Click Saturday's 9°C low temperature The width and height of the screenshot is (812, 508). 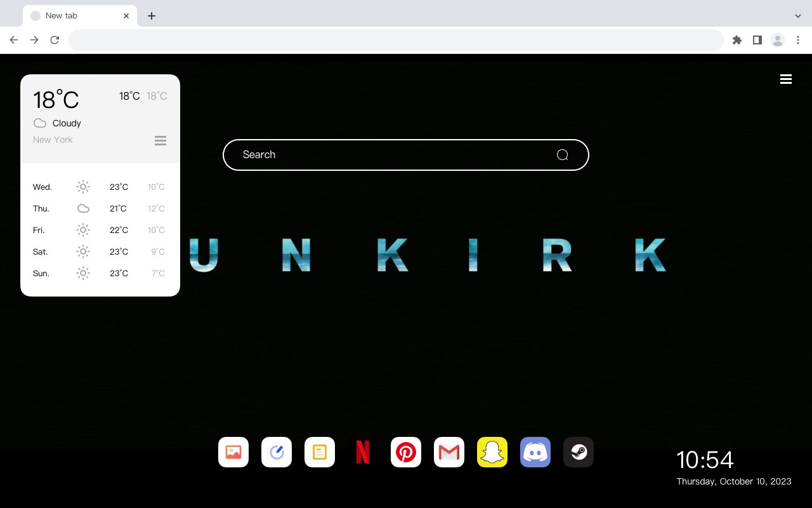pyautogui.click(x=158, y=251)
